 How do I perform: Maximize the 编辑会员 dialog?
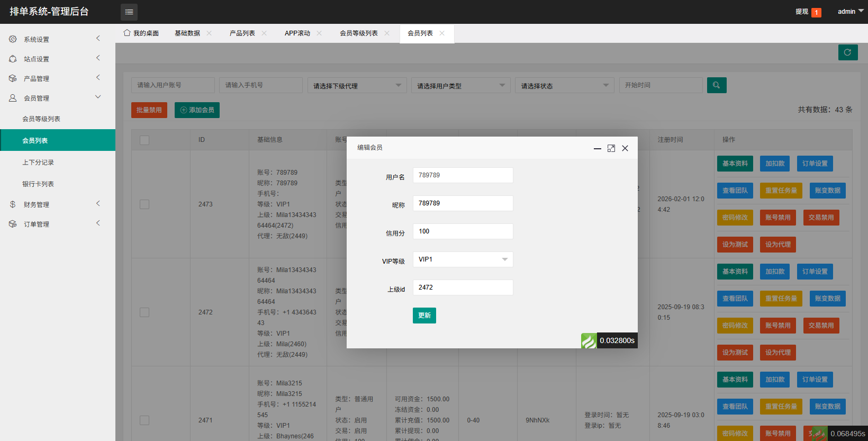coord(611,148)
